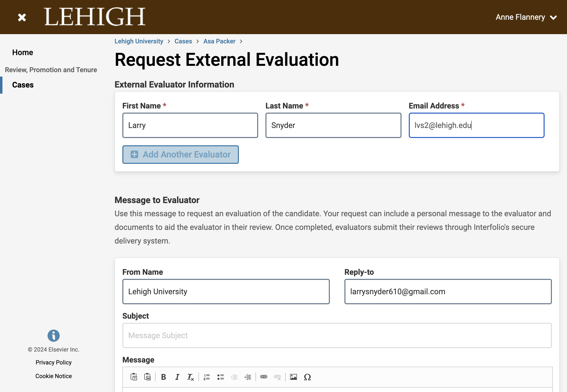
Task: Open the Anne Flannery user dropdown
Action: click(526, 17)
